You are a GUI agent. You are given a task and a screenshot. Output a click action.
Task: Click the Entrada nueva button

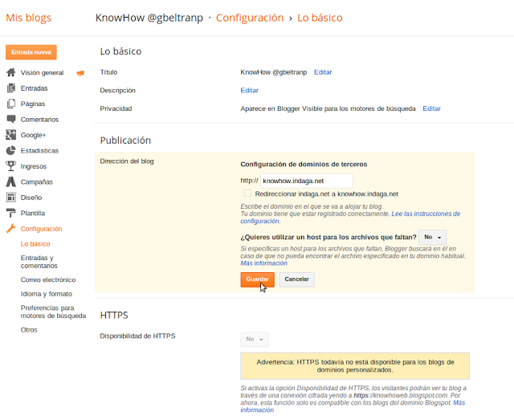[x=31, y=52]
